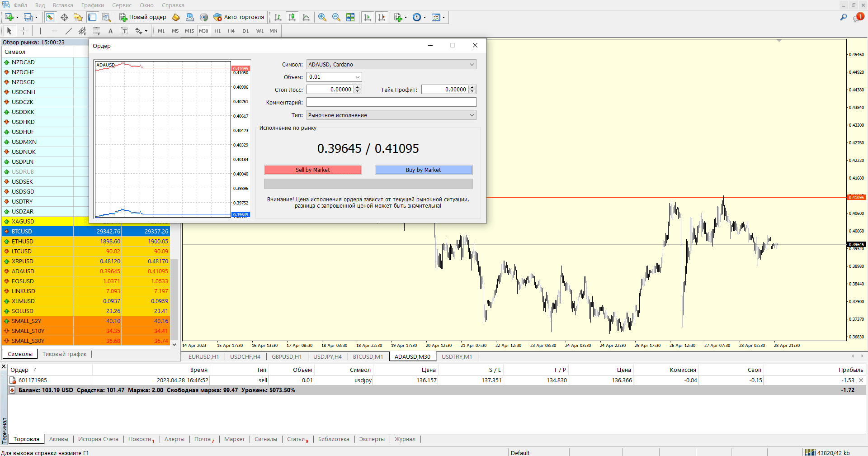Image resolution: width=868 pixels, height=456 pixels.
Task: Open the New Chart icon in toolbar
Action: pyautogui.click(x=9, y=17)
